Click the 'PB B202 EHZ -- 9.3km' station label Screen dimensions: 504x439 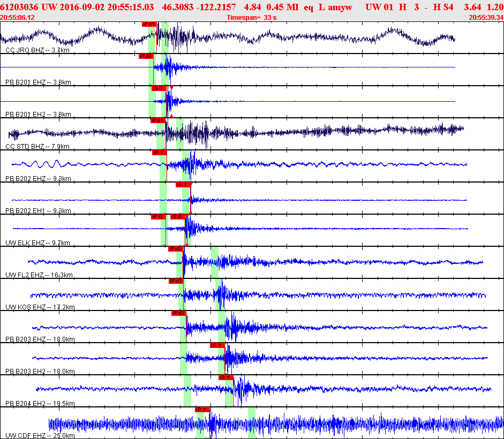[38, 179]
